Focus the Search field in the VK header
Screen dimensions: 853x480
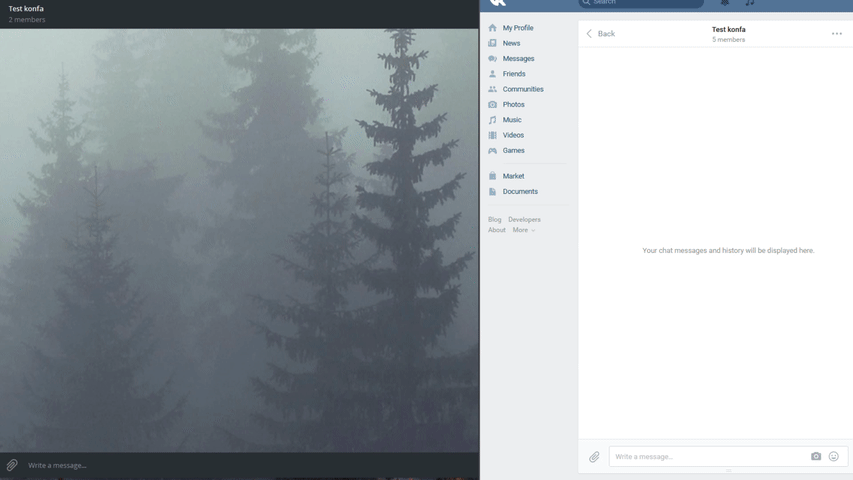(x=641, y=3)
